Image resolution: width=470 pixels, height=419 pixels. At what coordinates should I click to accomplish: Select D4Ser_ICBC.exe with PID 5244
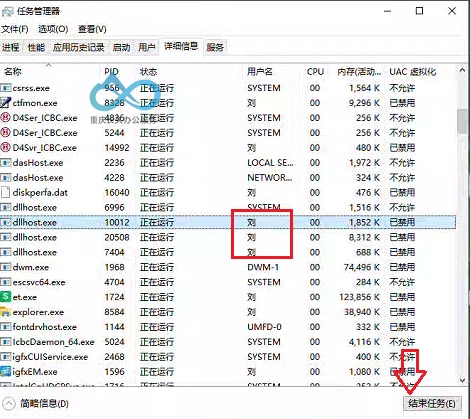click(228, 133)
